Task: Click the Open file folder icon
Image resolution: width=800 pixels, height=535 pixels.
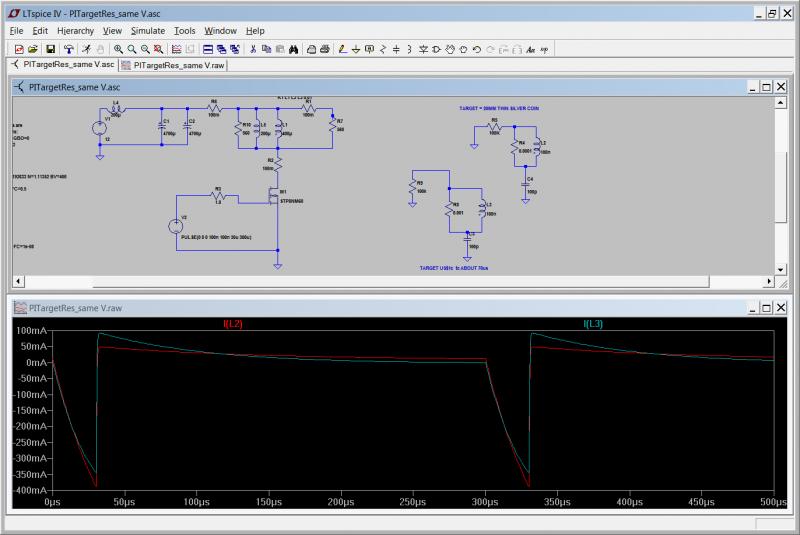Action: coord(33,49)
